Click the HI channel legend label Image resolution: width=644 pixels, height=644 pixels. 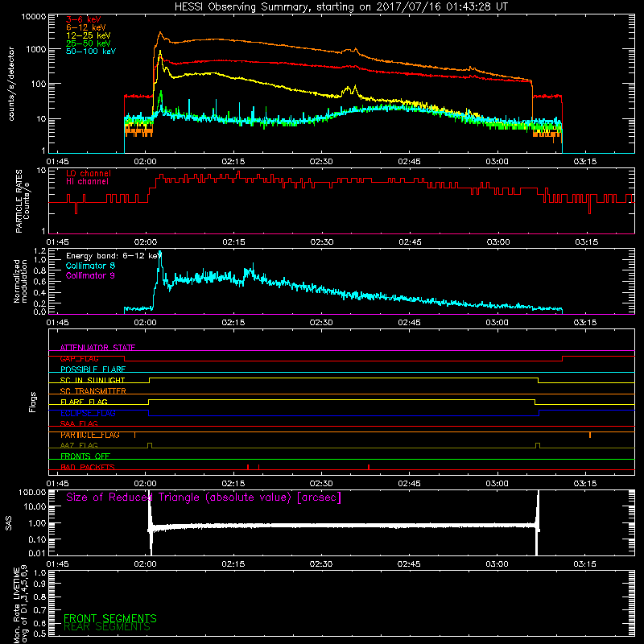(x=87, y=182)
